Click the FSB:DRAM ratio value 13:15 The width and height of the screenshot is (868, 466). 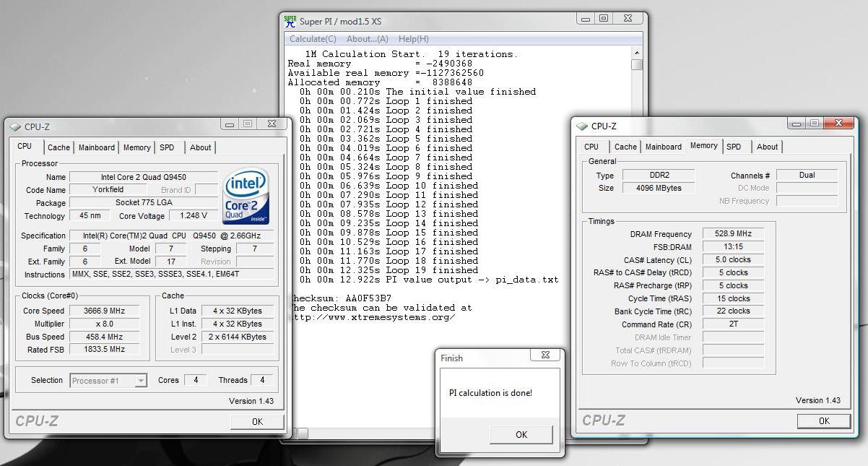(x=732, y=247)
